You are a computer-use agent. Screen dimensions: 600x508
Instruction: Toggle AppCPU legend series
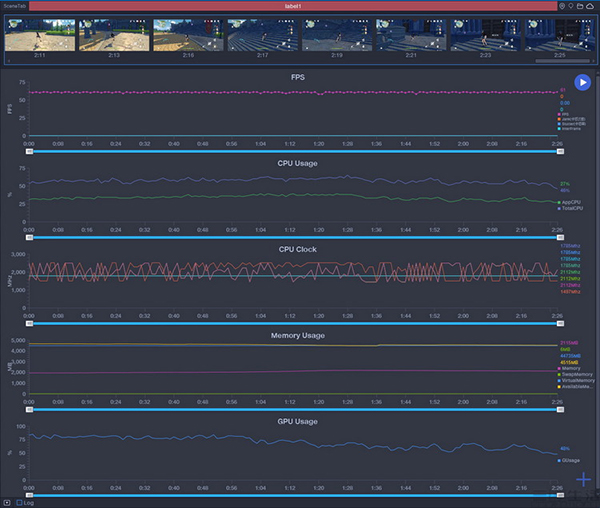click(571, 201)
